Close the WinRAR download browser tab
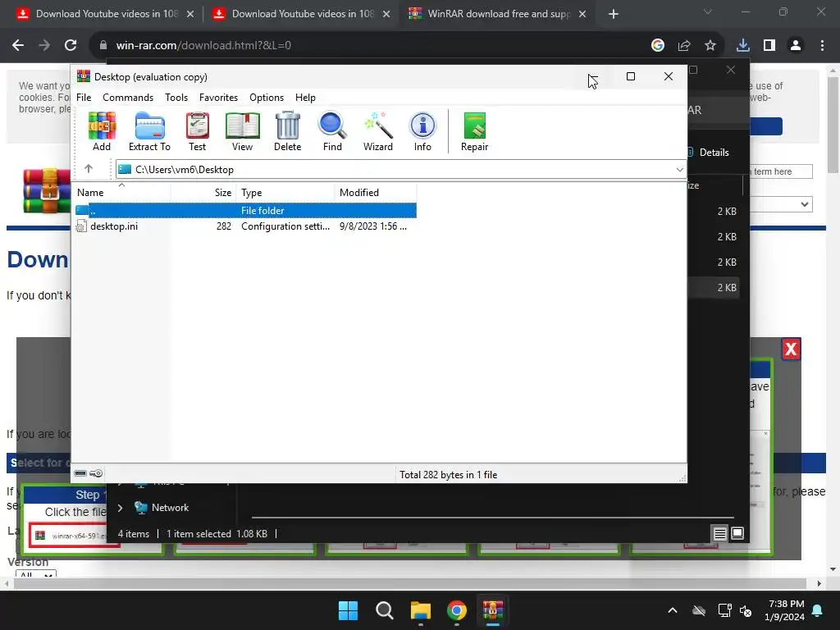 point(582,14)
